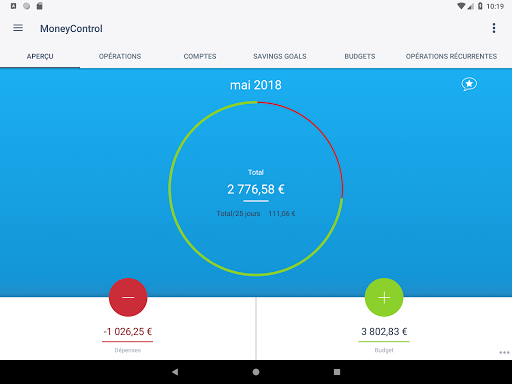Tap the SD card notification icon
Viewport: 512px width, 384px height.
pos(39,6)
